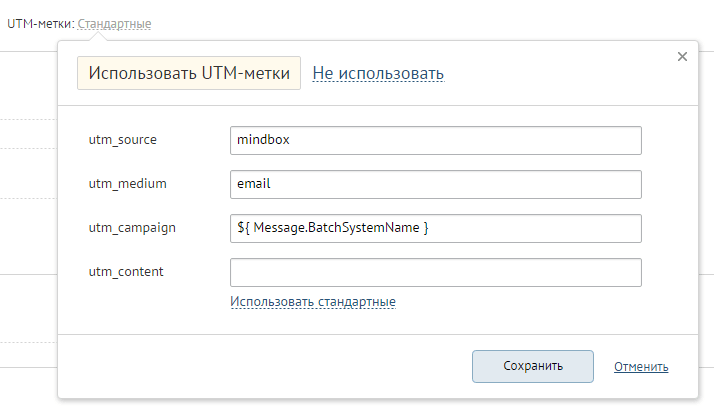
Task: Click the "UTM-метки:" caption text
Action: click(x=40, y=22)
